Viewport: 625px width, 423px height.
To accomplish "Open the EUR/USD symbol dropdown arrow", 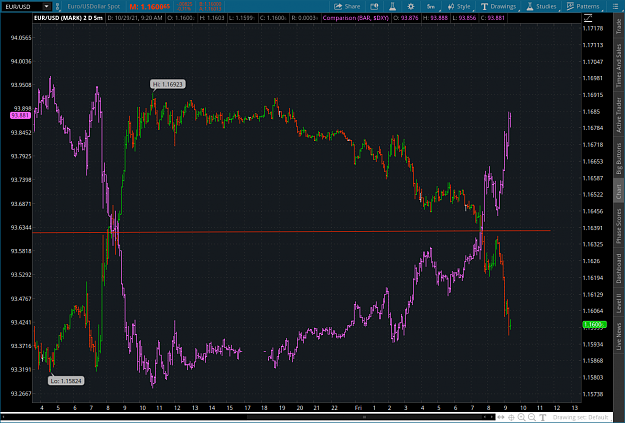I will coord(47,6).
